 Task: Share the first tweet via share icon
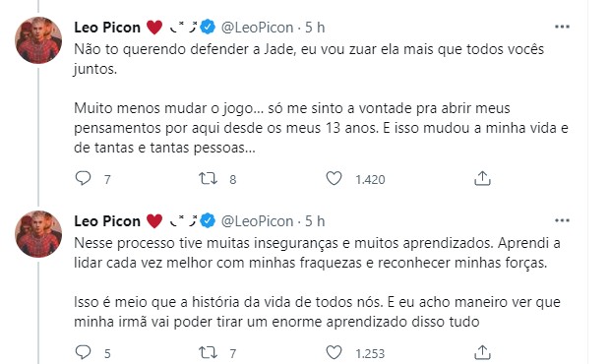482,178
